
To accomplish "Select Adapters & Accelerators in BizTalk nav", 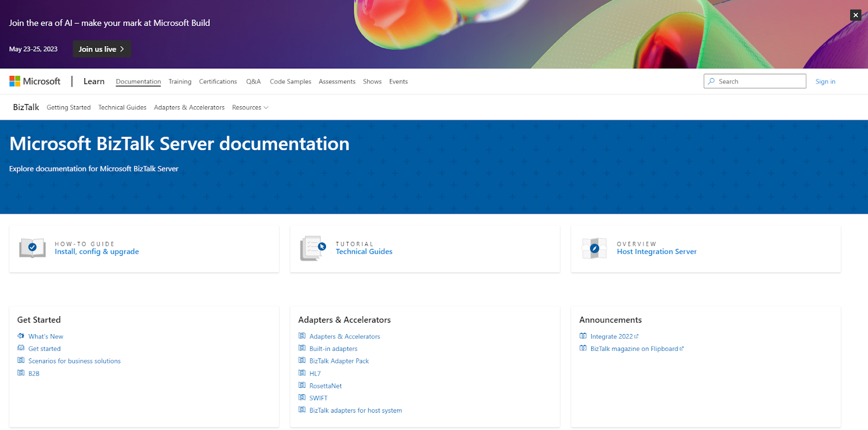I will point(189,107).
